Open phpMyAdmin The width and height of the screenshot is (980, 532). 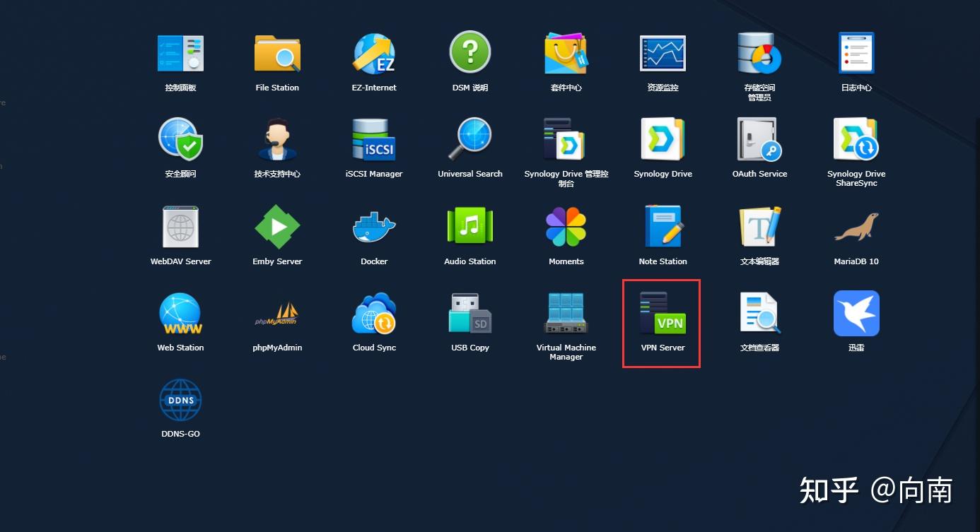[277, 314]
